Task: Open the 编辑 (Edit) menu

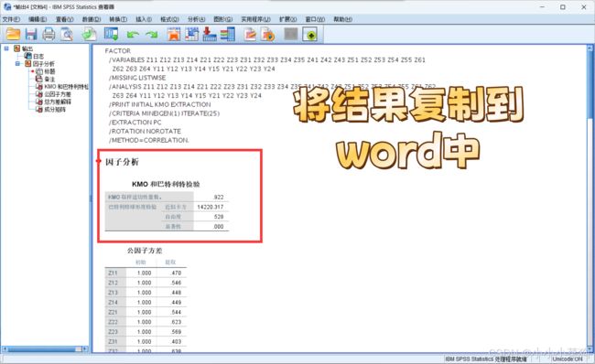Action: [x=38, y=19]
